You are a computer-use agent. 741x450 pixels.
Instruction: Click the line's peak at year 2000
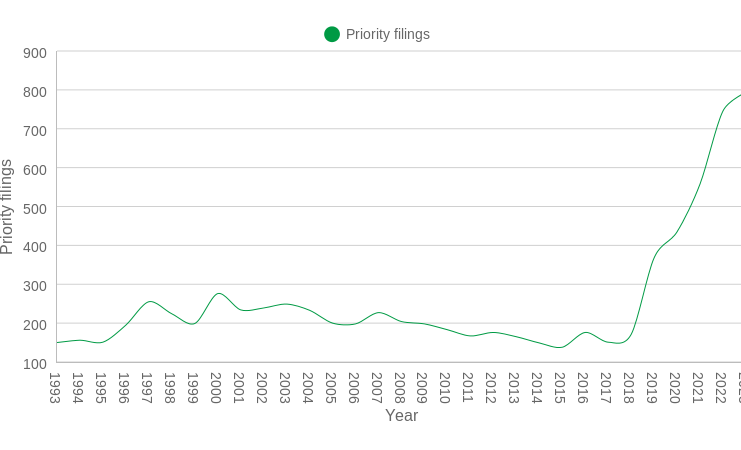pos(217,294)
